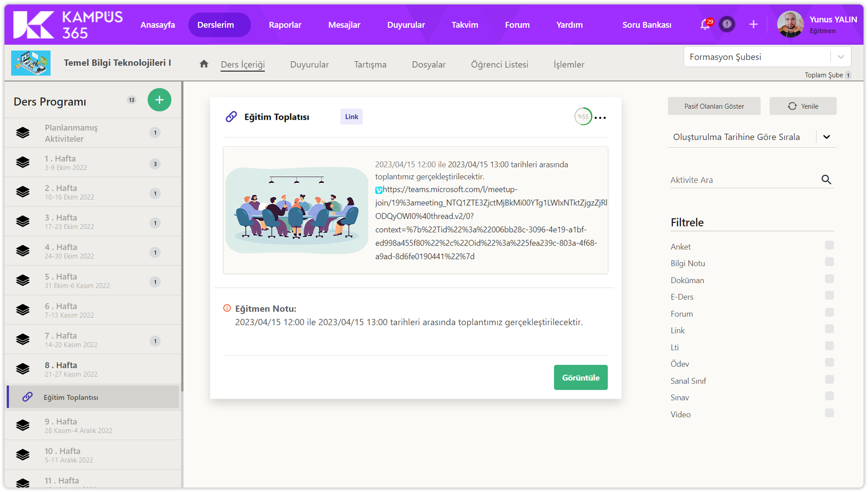This screenshot has width=868, height=492.
Task: Open the 3. Hafta layers item
Action: point(23,221)
